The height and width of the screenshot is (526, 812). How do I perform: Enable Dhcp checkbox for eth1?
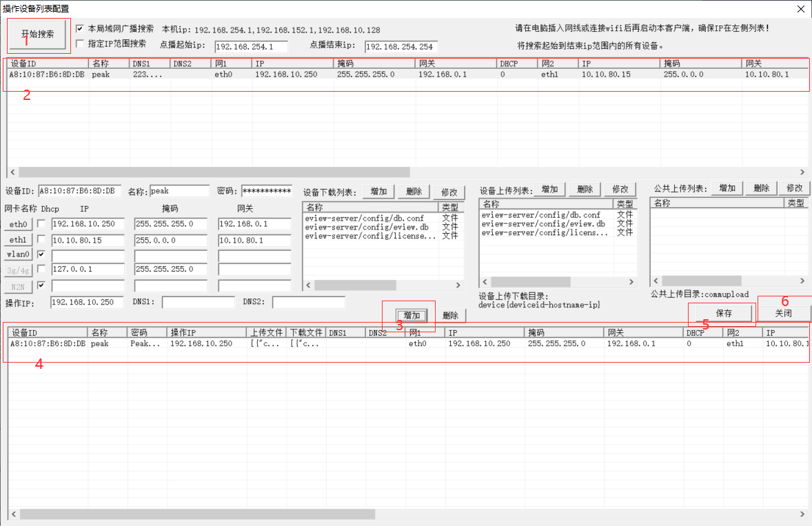click(41, 239)
